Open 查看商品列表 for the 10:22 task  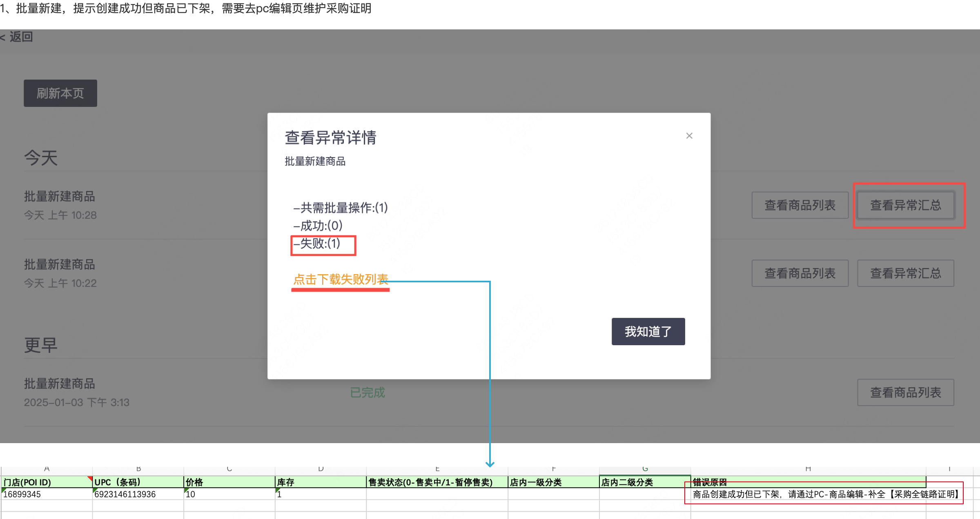[x=800, y=273]
